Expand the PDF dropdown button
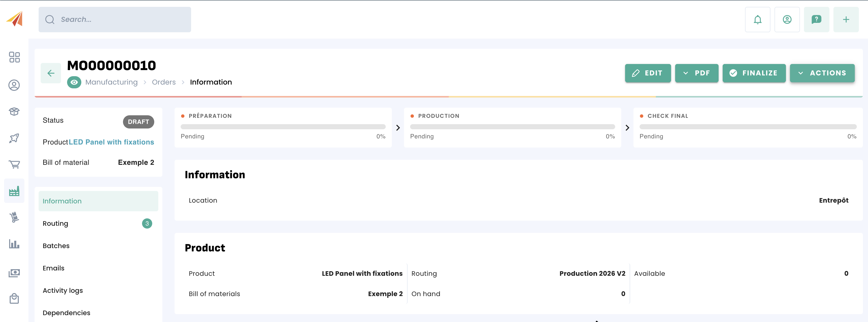Viewport: 868px width, 322px height. [696, 73]
